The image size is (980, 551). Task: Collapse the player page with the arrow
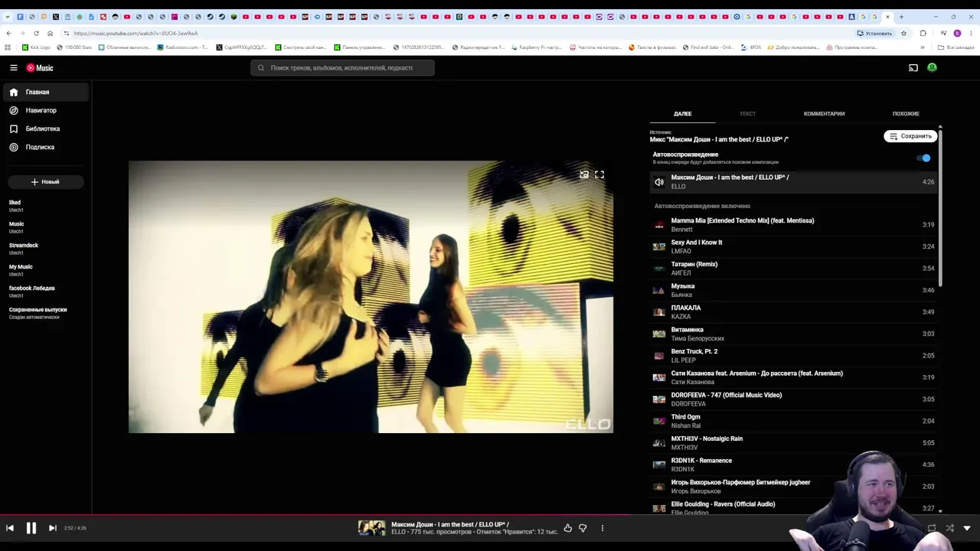(967, 528)
